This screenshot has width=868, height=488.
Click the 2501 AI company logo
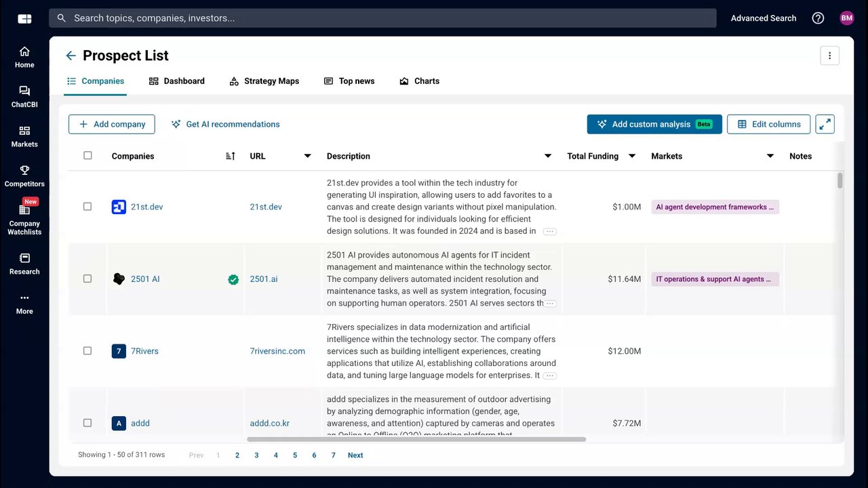[119, 279]
